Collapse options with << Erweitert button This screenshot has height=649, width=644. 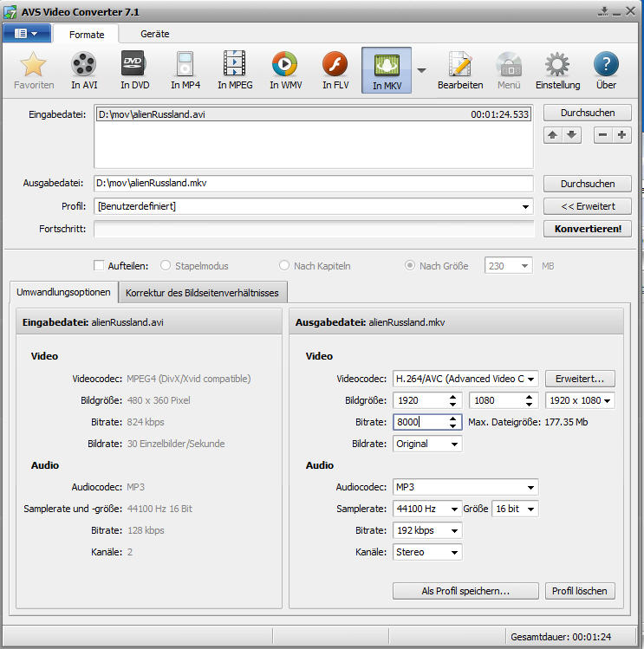pos(588,206)
